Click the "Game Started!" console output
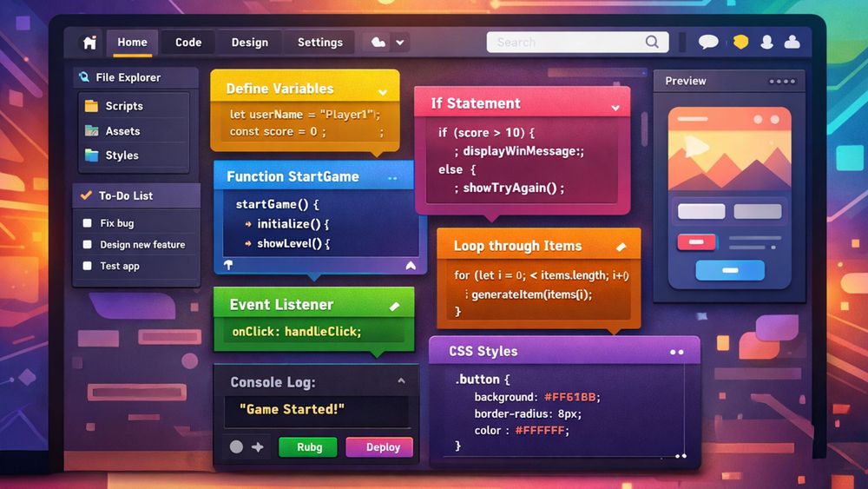Image resolution: width=868 pixels, height=489 pixels. (x=292, y=409)
